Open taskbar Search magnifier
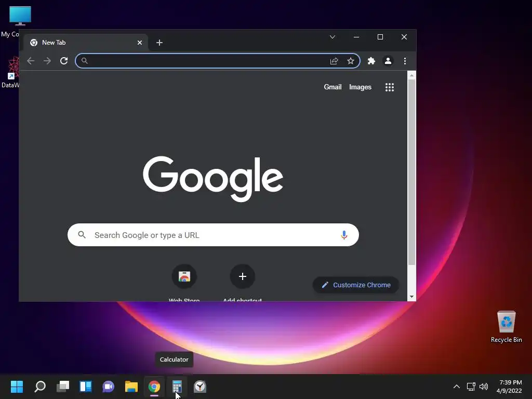 [40, 387]
